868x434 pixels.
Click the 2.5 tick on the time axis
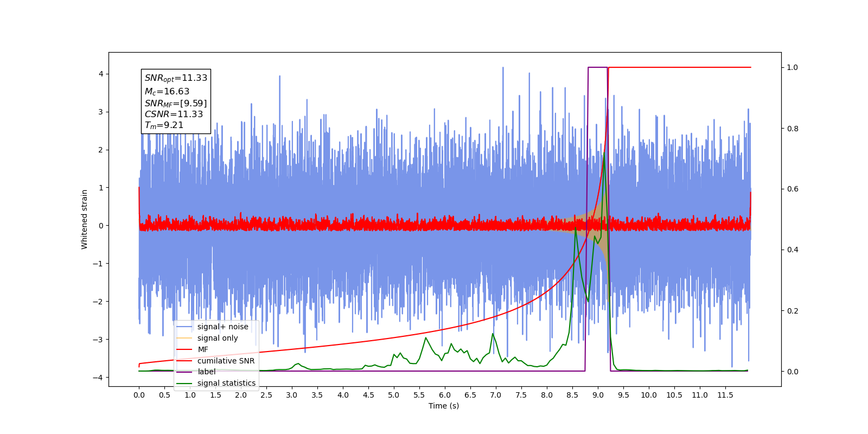(x=266, y=395)
